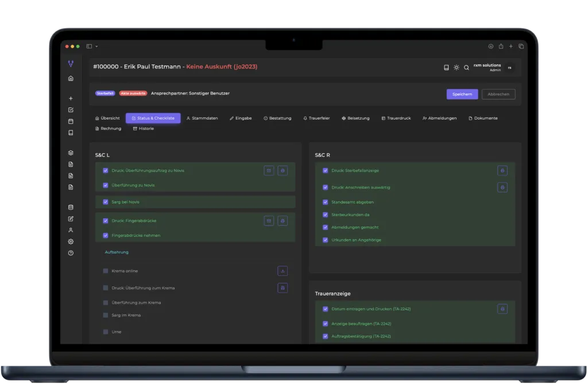
Task: Click the book icon in the header
Action: point(446,68)
